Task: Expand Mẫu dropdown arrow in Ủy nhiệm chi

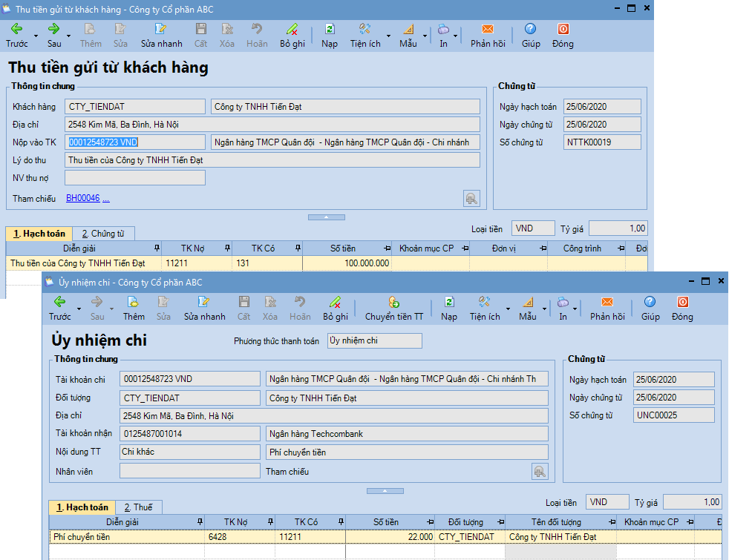Action: point(544,309)
